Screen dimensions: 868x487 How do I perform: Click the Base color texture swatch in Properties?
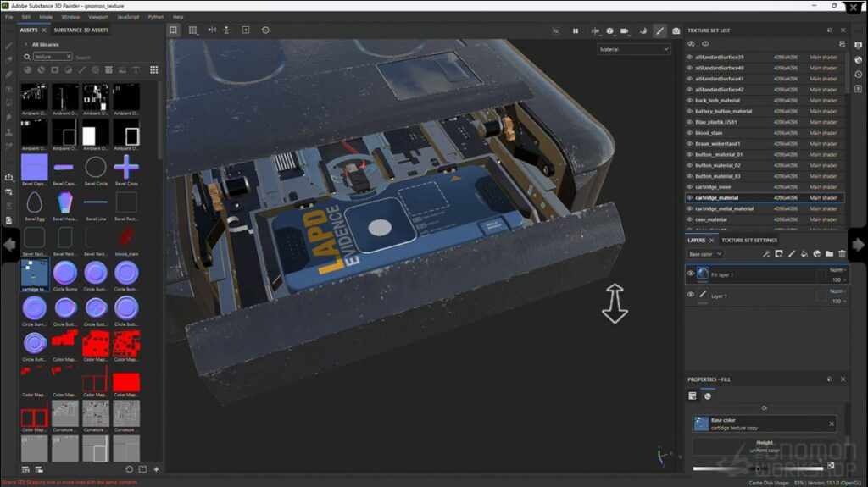click(x=701, y=424)
